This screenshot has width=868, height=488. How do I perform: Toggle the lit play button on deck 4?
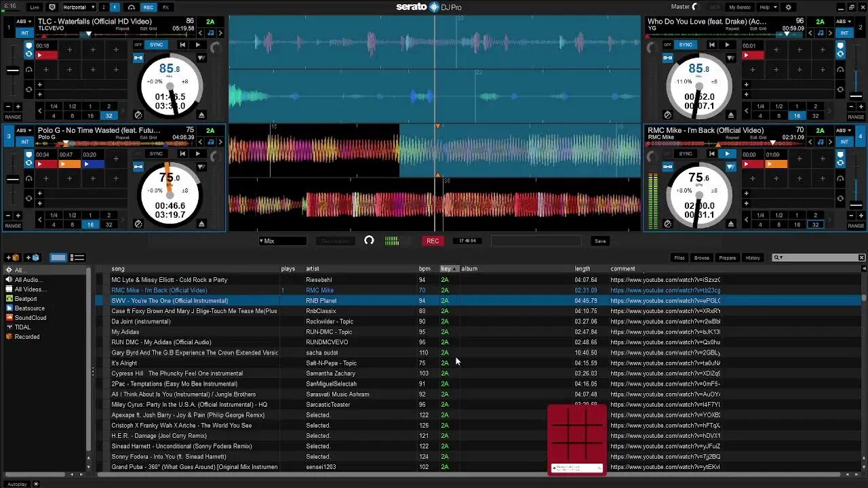[x=726, y=154]
